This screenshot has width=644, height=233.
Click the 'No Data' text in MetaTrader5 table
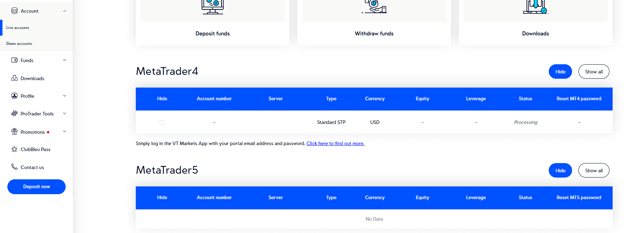coord(374,219)
